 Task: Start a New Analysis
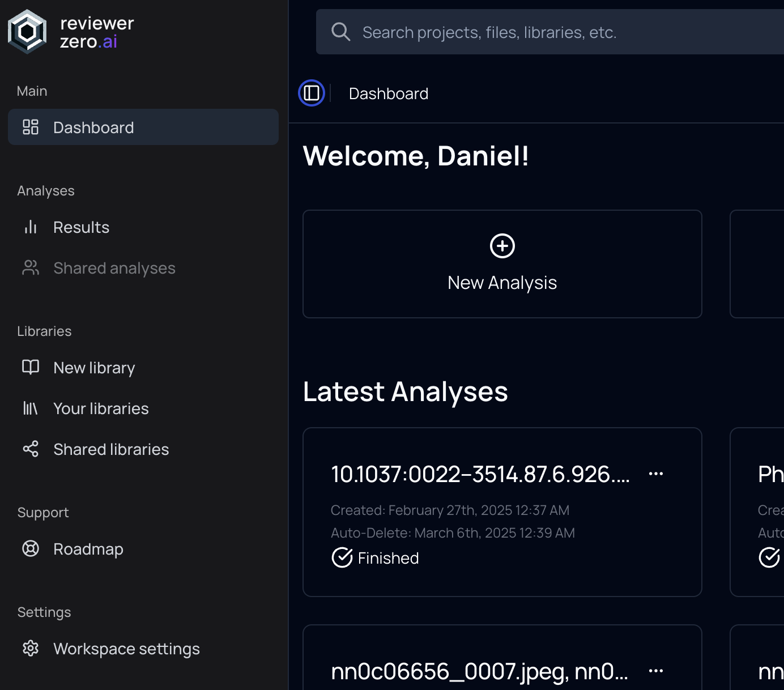pyautogui.click(x=502, y=263)
